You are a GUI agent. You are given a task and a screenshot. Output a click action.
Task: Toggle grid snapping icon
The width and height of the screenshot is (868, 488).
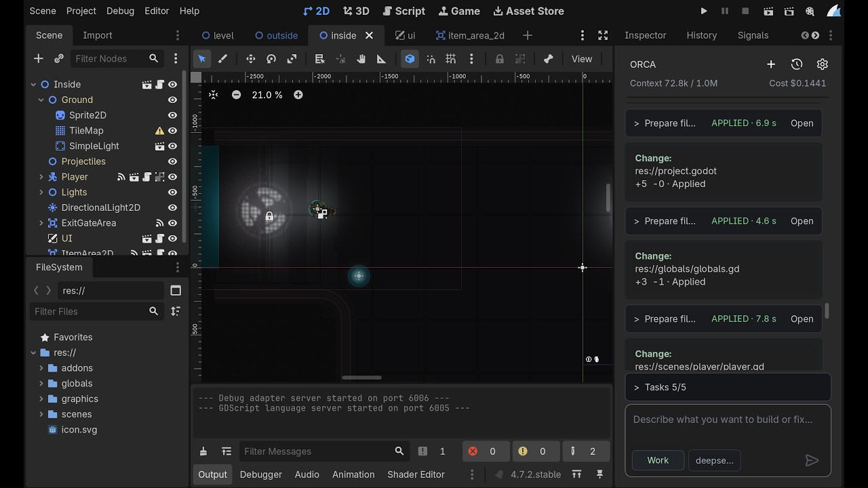pyautogui.click(x=451, y=59)
